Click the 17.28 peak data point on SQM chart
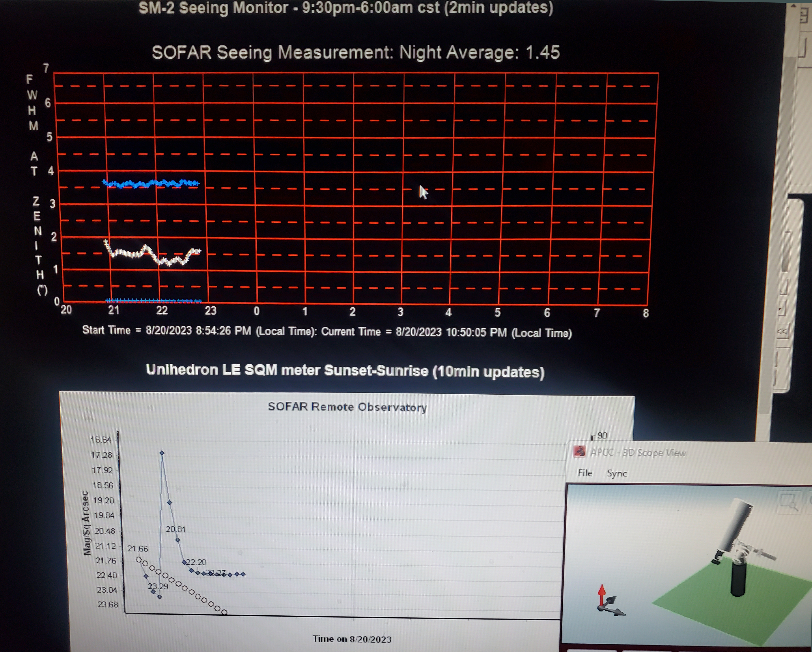This screenshot has height=652, width=812. click(162, 453)
